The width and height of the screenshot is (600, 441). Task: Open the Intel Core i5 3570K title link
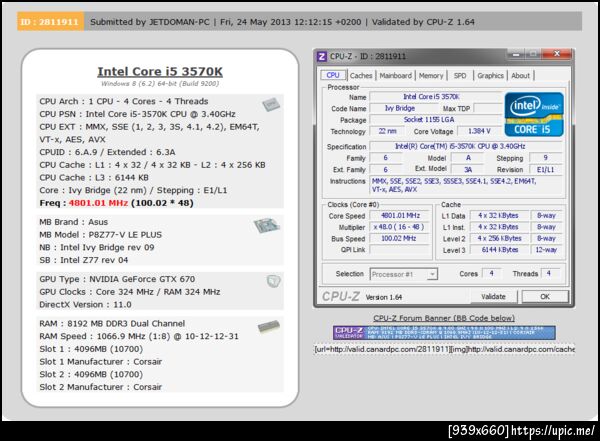click(x=160, y=72)
